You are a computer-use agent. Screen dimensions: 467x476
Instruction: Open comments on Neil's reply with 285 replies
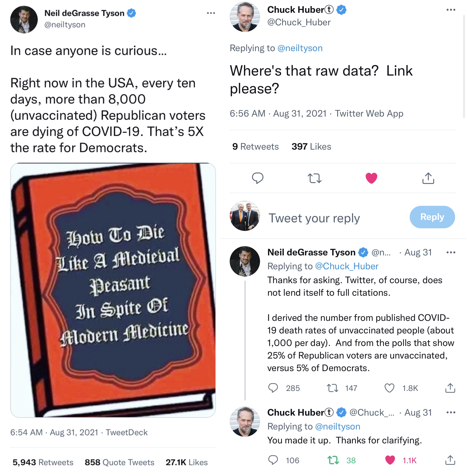click(x=273, y=388)
